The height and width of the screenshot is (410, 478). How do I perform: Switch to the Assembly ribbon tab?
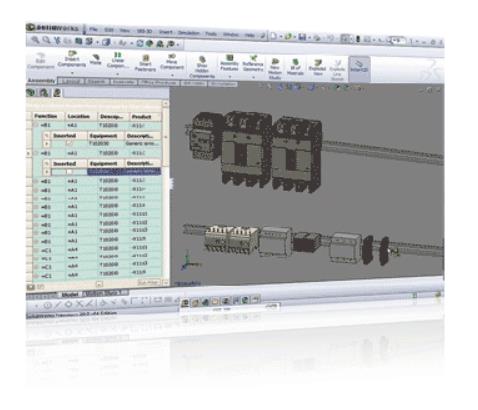coord(41,81)
